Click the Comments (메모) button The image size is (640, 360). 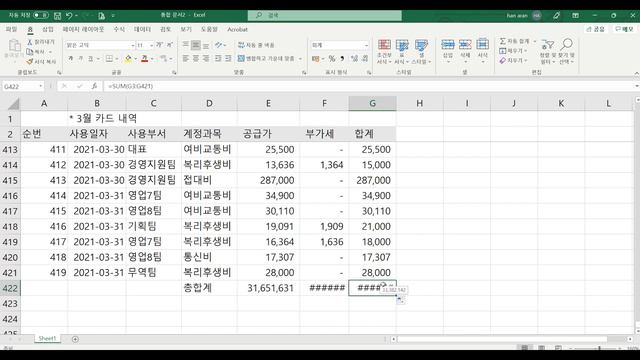coord(624,29)
